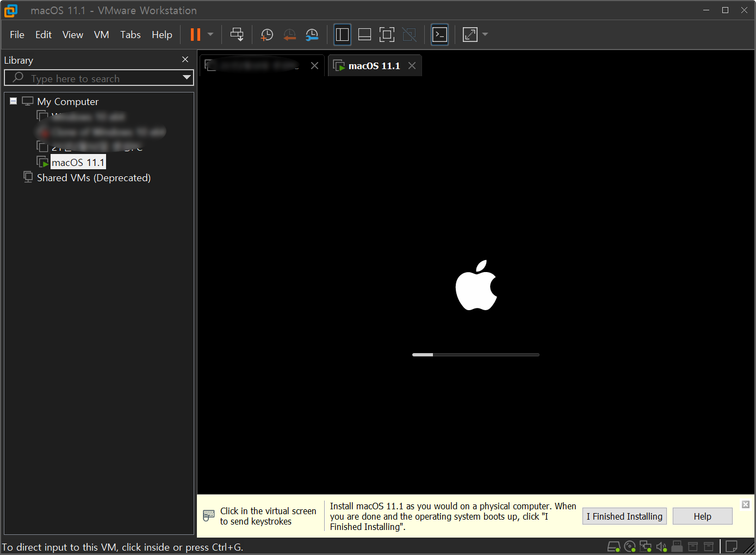Open the Help menu
Screen dimensions: 756x555
coord(162,35)
